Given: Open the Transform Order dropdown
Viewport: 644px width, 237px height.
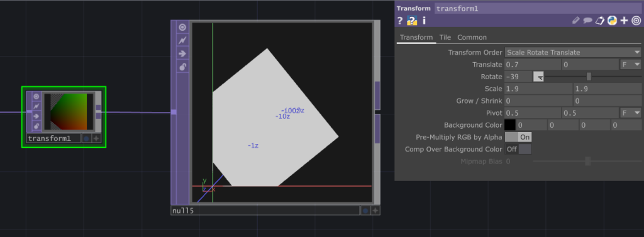Looking at the screenshot, I should click(573, 52).
